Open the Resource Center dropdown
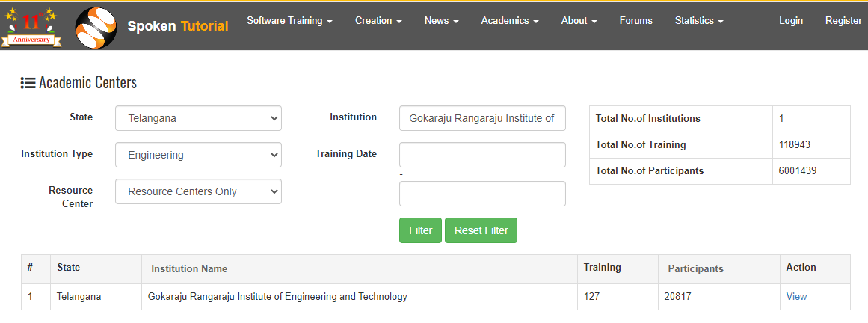 (198, 191)
